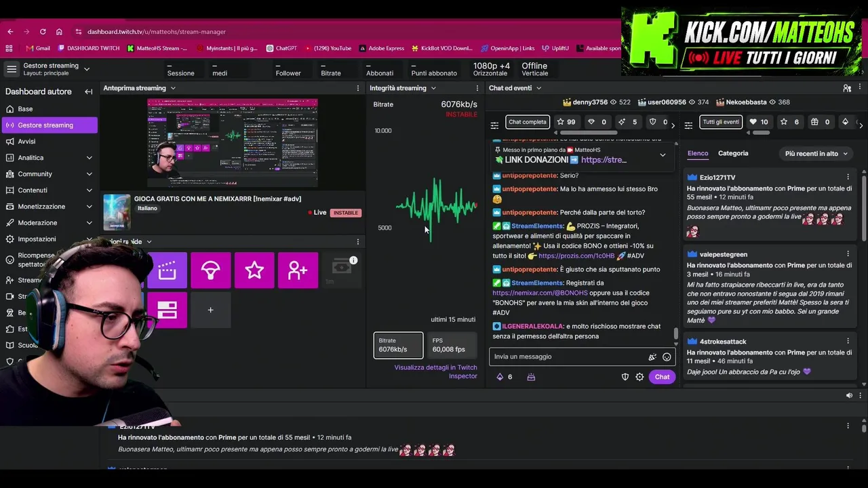Viewport: 868px width, 488px height.
Task: Toggle the heart events filter showing 10
Action: coord(759,122)
